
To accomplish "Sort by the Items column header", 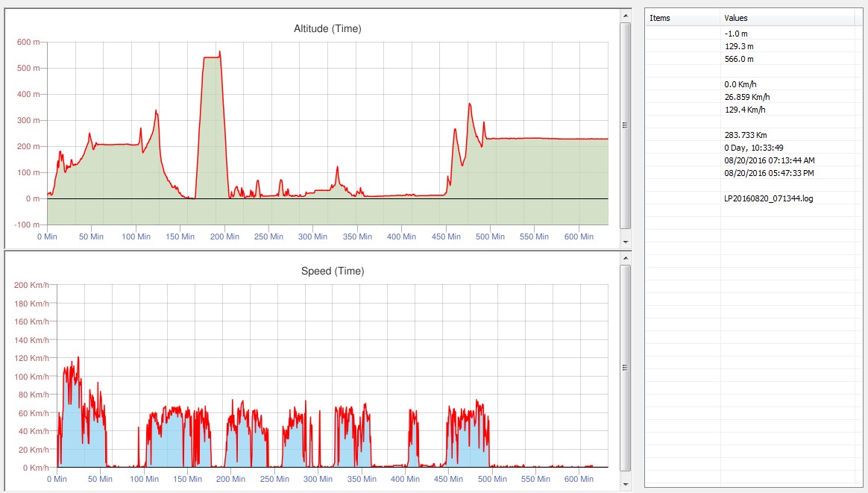I will coord(682,18).
